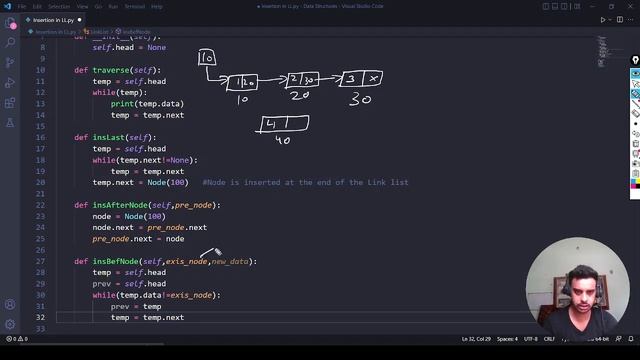
Task: Click Spaces: 4 indentation status
Action: point(507,339)
